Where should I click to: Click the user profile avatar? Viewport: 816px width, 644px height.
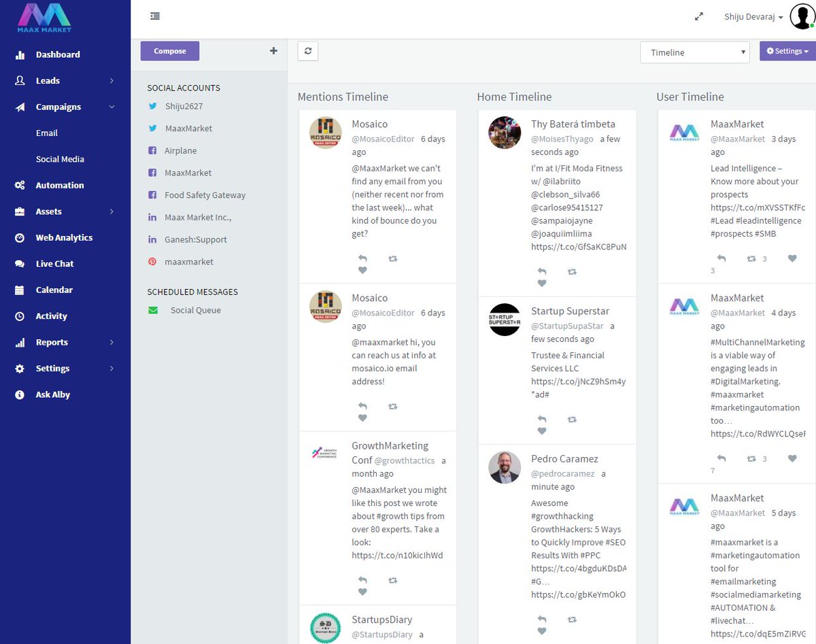[802, 16]
